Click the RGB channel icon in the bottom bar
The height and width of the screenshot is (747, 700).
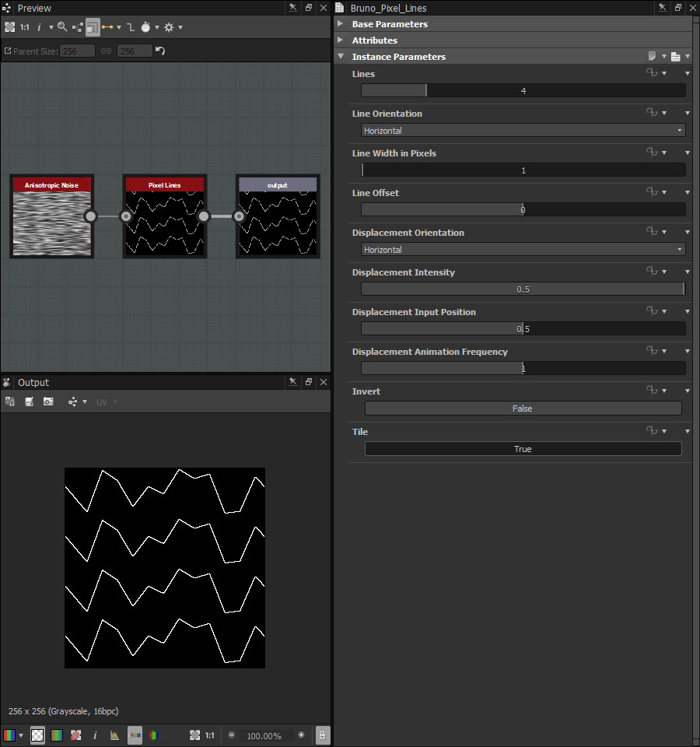[9, 735]
